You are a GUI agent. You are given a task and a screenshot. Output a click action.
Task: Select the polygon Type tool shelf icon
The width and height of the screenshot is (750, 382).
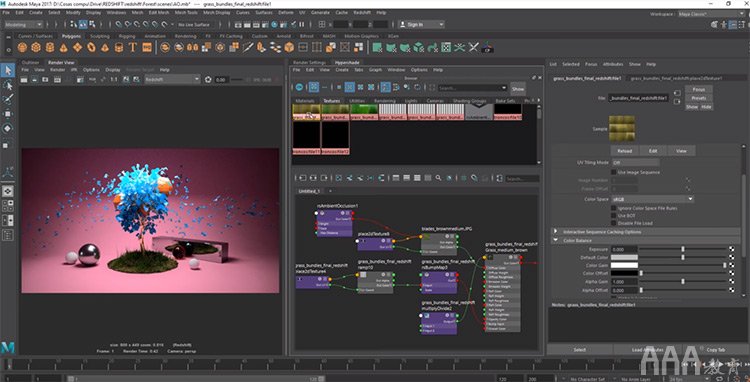click(x=133, y=47)
